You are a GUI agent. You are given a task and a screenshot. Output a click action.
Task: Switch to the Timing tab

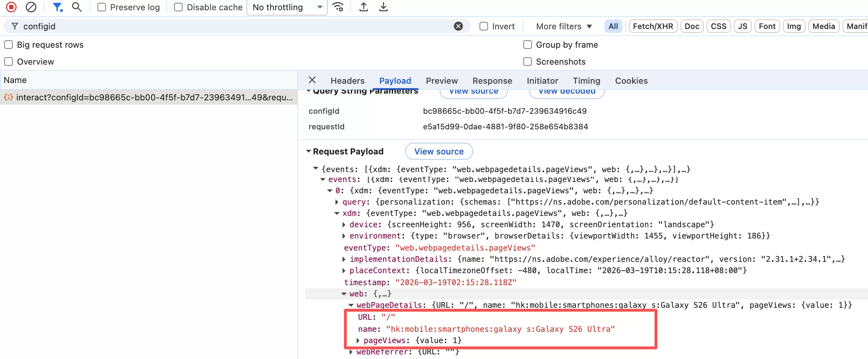[x=587, y=81]
